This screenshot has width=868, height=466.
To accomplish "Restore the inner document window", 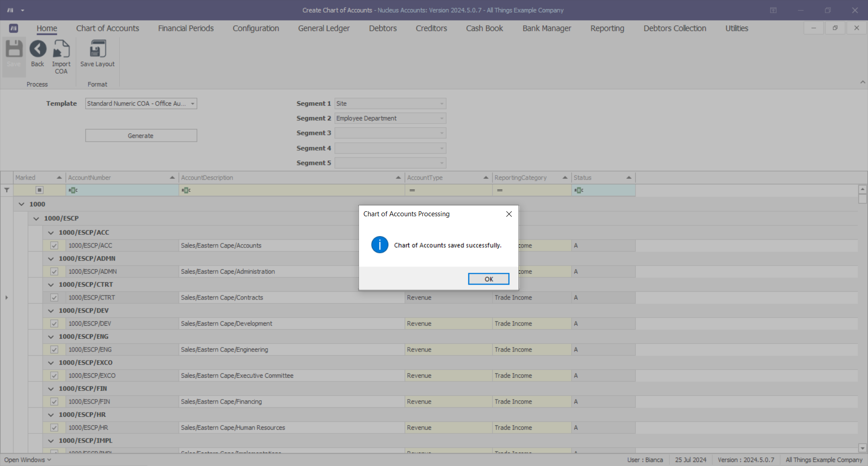I will (835, 28).
